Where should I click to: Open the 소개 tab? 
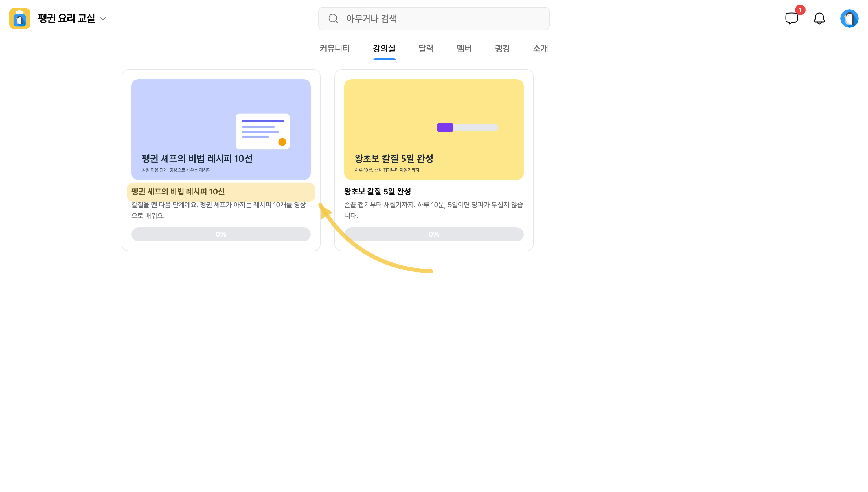[x=540, y=48]
